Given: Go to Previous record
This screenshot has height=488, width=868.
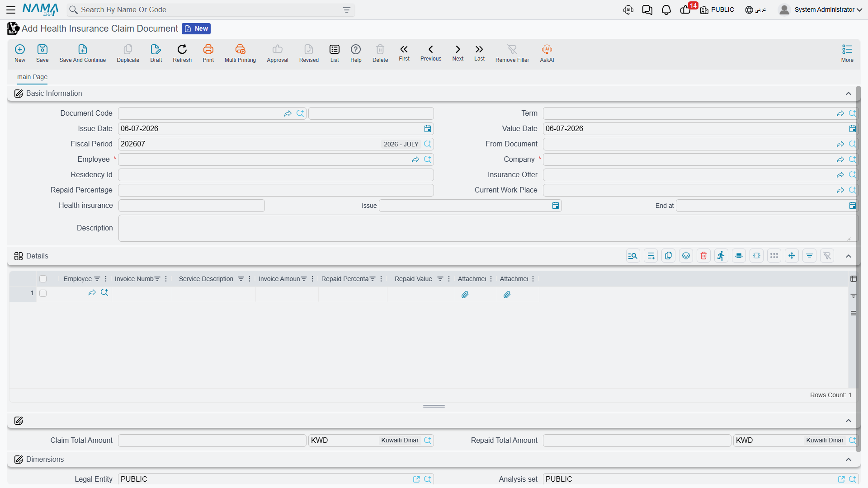Looking at the screenshot, I should tap(431, 52).
